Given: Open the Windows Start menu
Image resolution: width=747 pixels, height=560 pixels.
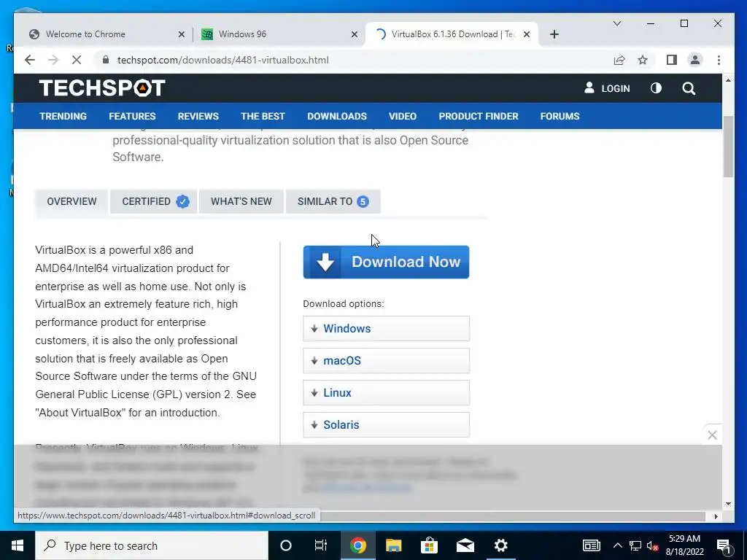Looking at the screenshot, I should [18, 545].
